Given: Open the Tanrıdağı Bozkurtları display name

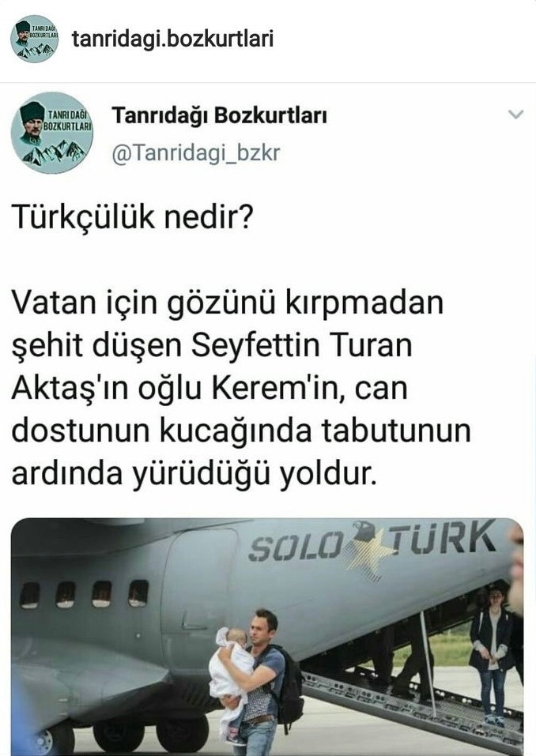Looking at the screenshot, I should pyautogui.click(x=220, y=115).
